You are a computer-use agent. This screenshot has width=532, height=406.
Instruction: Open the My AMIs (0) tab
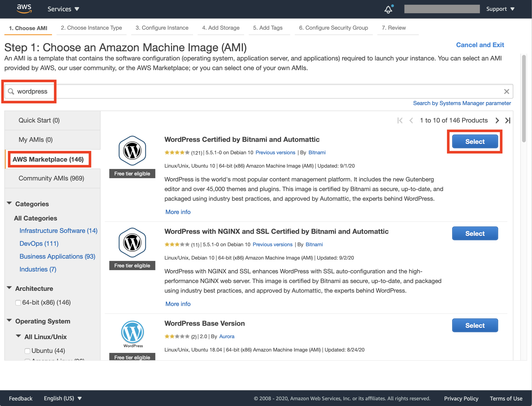click(52, 140)
